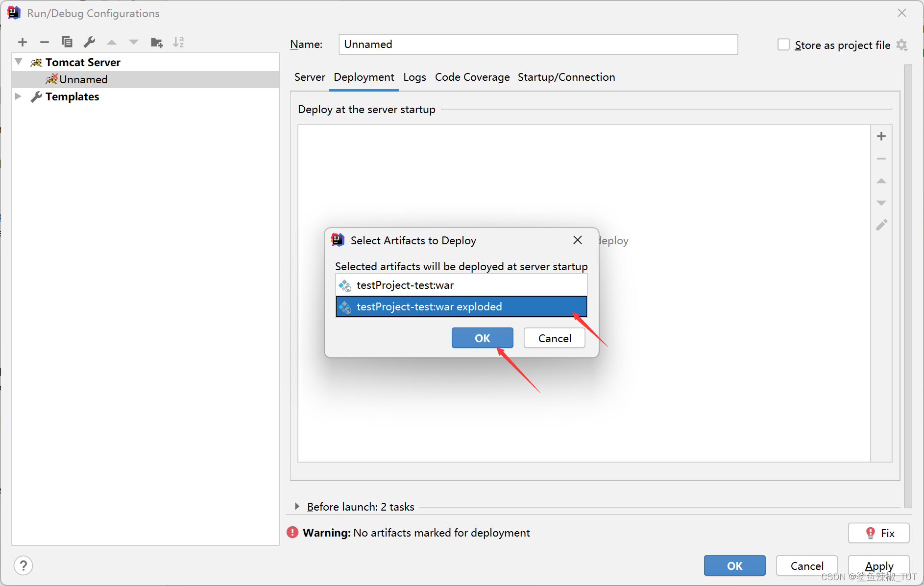Sort configurations alphabetically icon
This screenshot has width=924, height=586.
pos(179,42)
